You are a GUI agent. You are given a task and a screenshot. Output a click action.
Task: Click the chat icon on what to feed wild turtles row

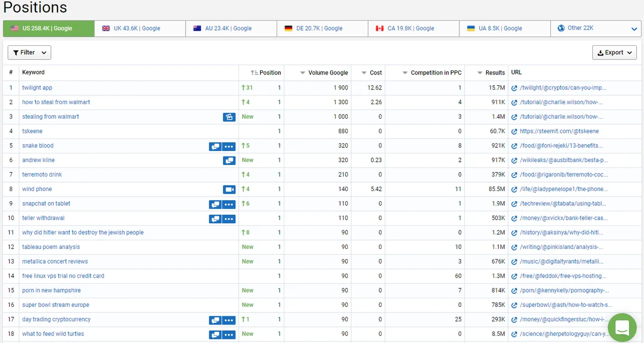pos(215,334)
